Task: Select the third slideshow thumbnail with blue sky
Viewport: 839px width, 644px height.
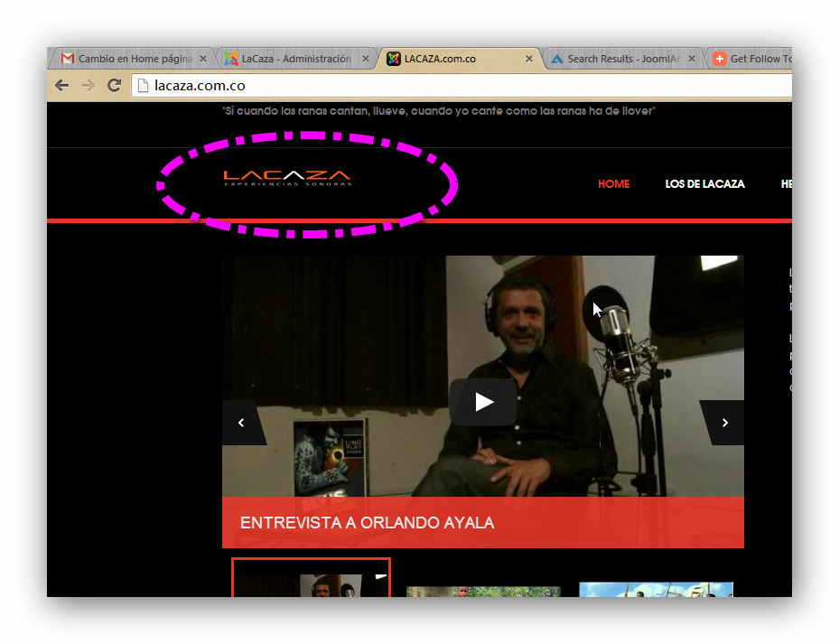Action: 656,590
